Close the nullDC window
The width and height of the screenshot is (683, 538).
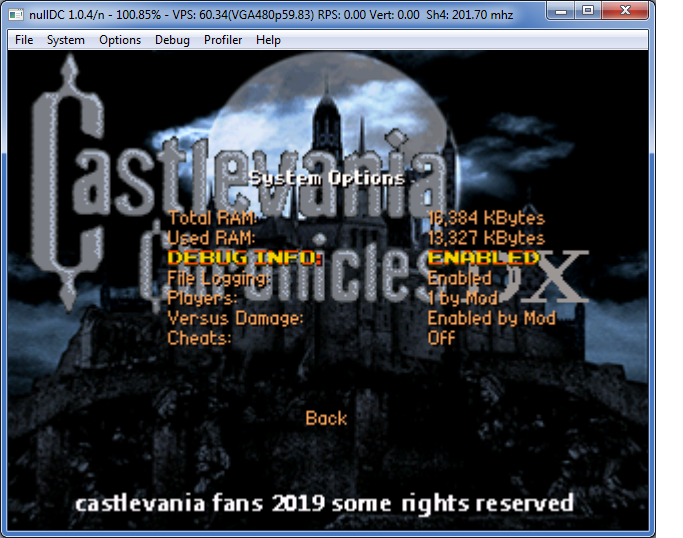625,10
